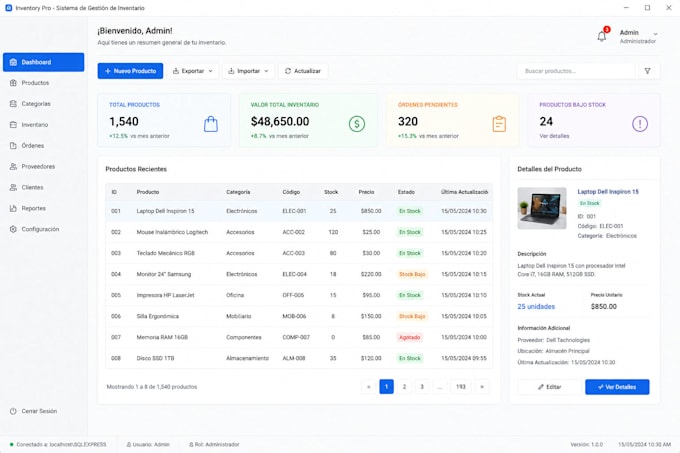Open Reportes section
Viewport: 680px width, 453px height.
[43, 208]
